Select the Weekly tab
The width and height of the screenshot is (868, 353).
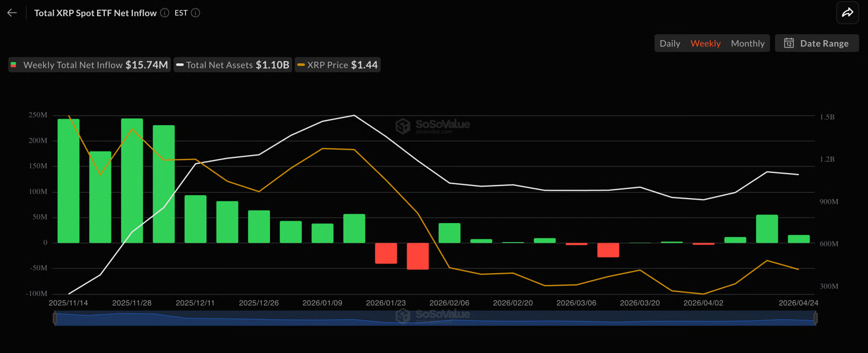[705, 43]
